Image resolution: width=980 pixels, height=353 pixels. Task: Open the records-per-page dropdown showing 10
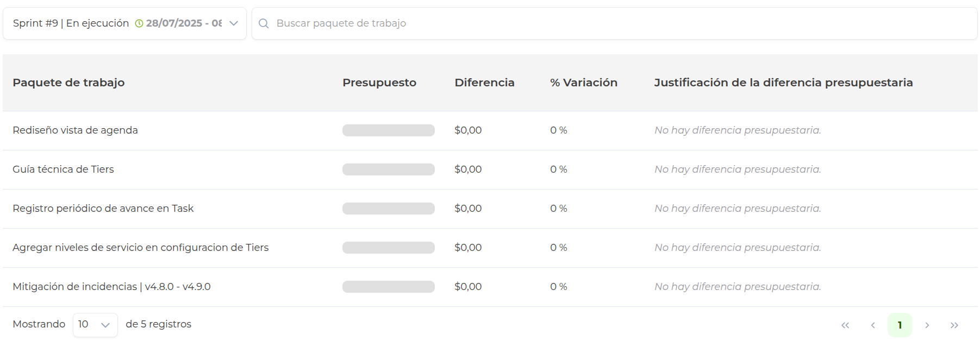pyautogui.click(x=94, y=324)
